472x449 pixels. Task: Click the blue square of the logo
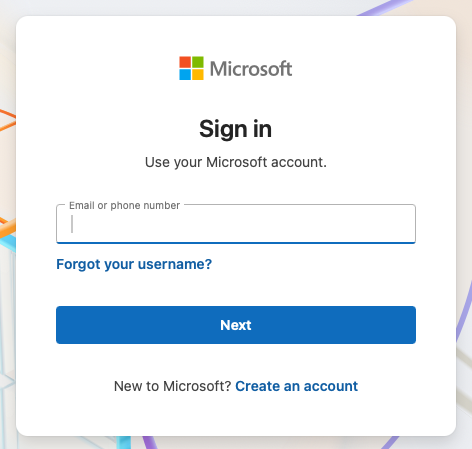[x=185, y=74]
